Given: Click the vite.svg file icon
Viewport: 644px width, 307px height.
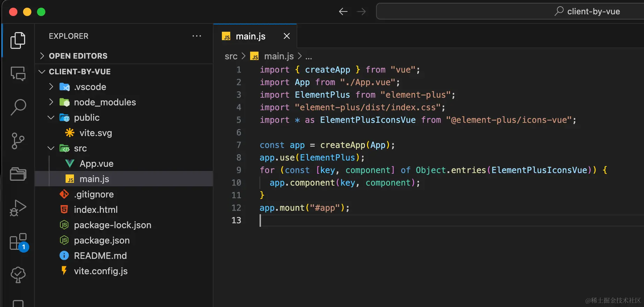Looking at the screenshot, I should [70, 133].
